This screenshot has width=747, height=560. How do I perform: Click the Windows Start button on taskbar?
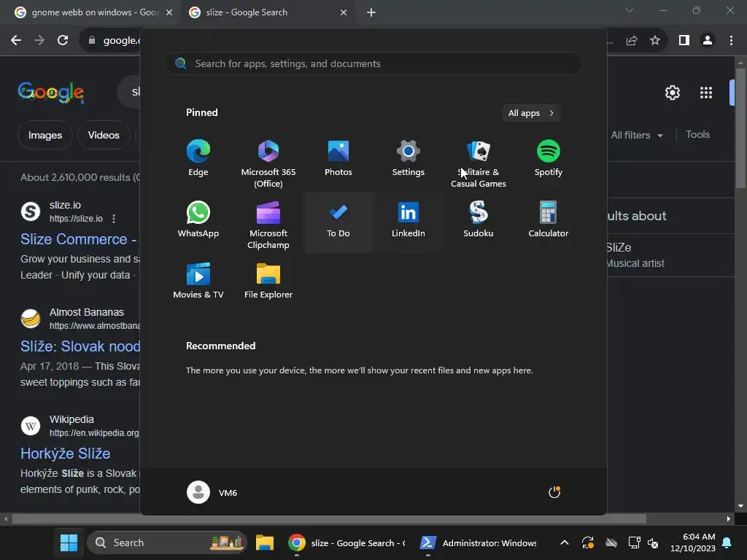pyautogui.click(x=69, y=542)
